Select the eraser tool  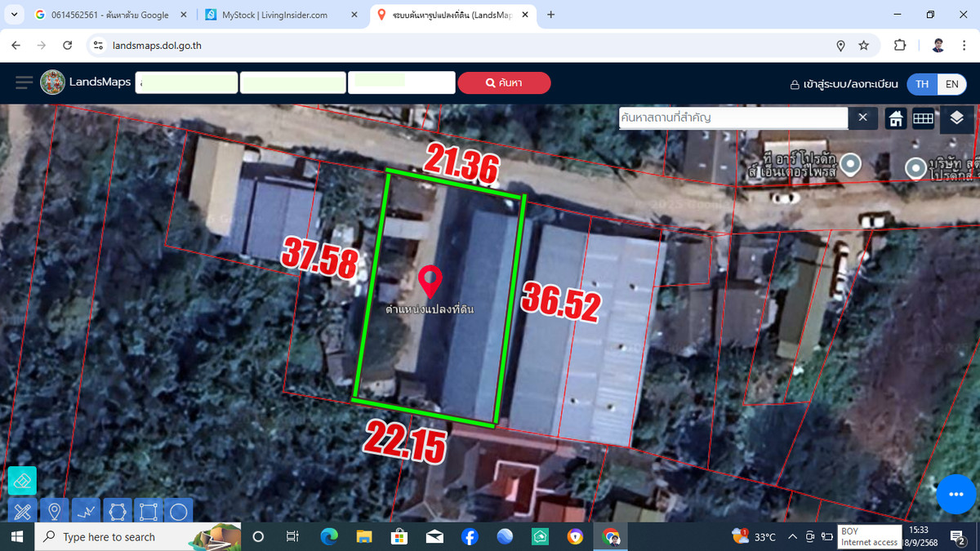[21, 480]
